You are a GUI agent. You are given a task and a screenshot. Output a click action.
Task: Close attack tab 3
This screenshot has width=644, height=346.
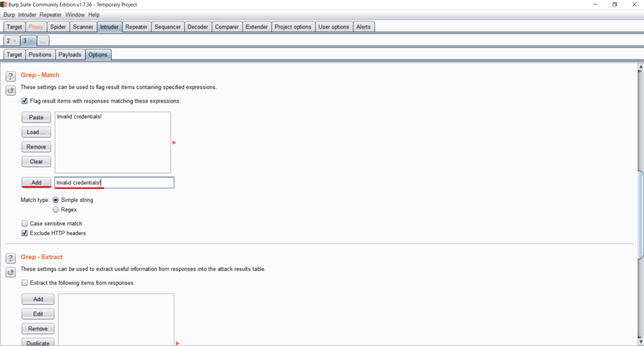point(31,41)
